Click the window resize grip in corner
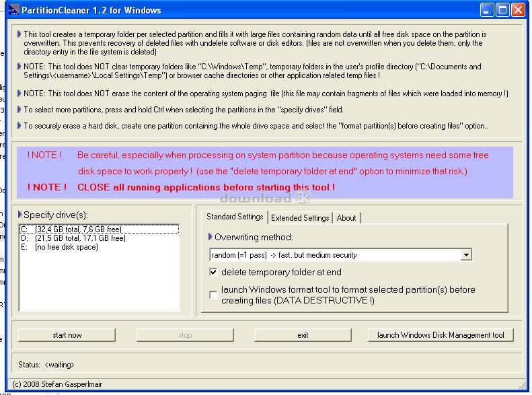 tap(522, 384)
